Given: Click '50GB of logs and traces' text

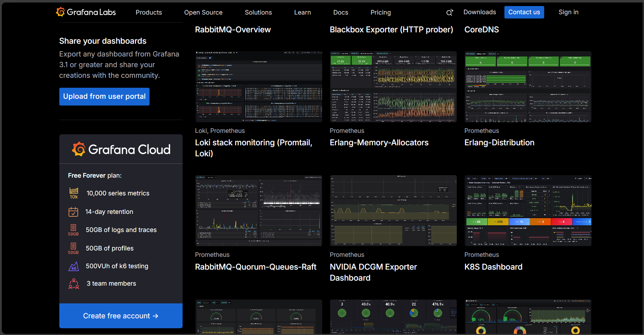Looking at the screenshot, I should click(x=121, y=230).
